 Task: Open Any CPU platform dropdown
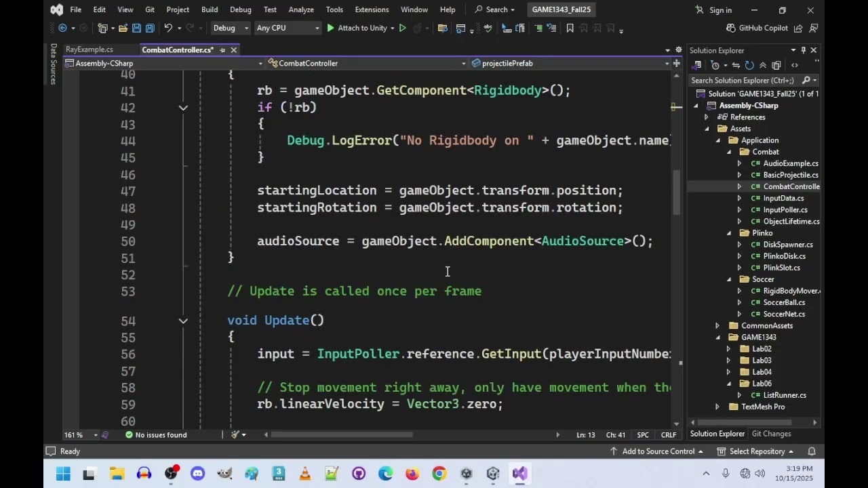[x=288, y=28]
